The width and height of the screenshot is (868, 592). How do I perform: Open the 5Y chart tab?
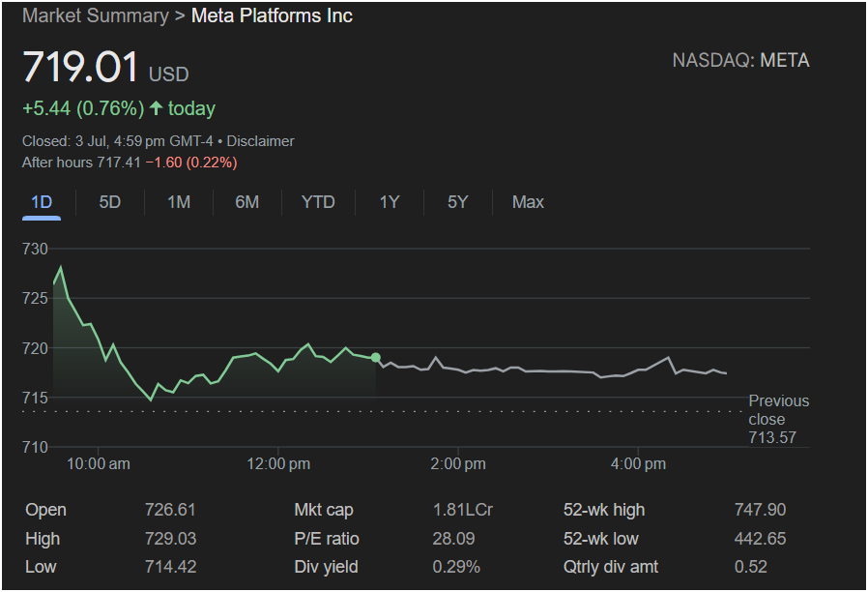pos(458,202)
